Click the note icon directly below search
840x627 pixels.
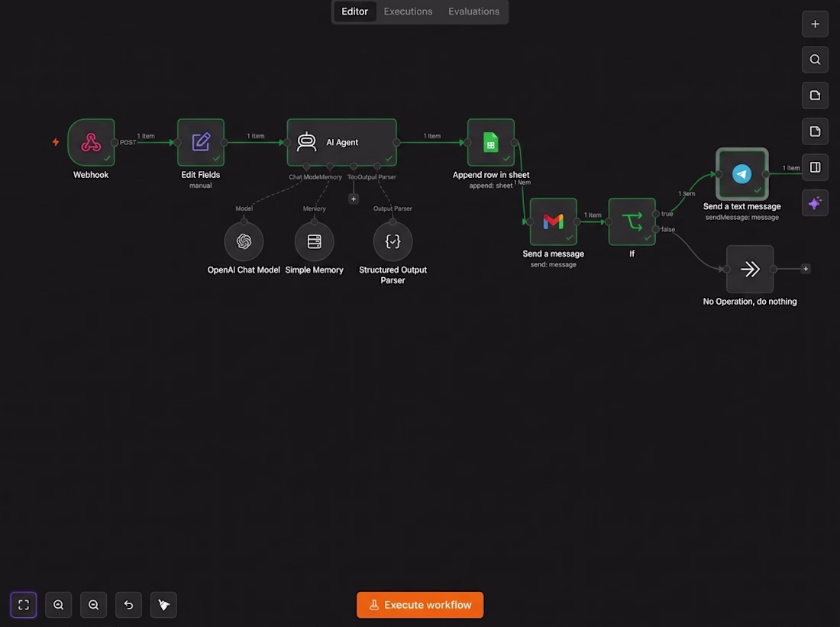point(815,95)
